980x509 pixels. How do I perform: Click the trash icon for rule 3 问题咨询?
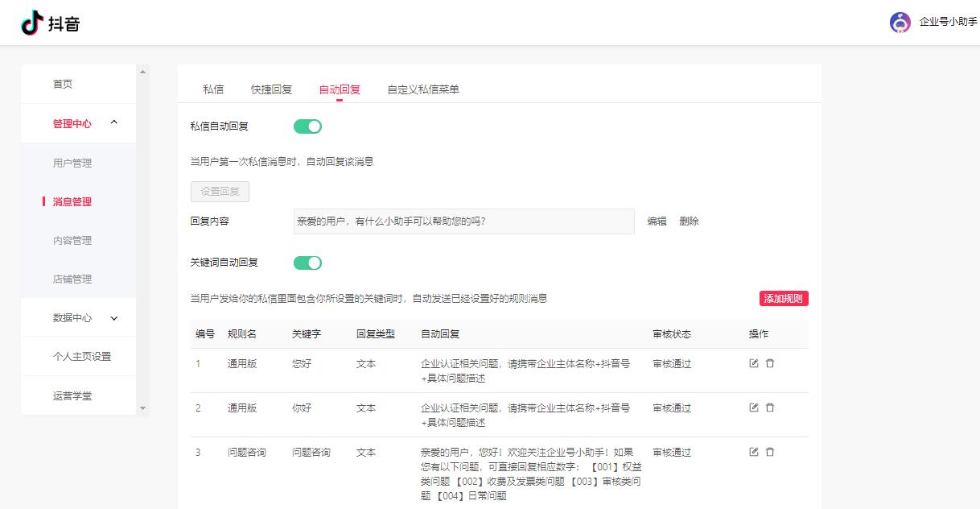(770, 452)
